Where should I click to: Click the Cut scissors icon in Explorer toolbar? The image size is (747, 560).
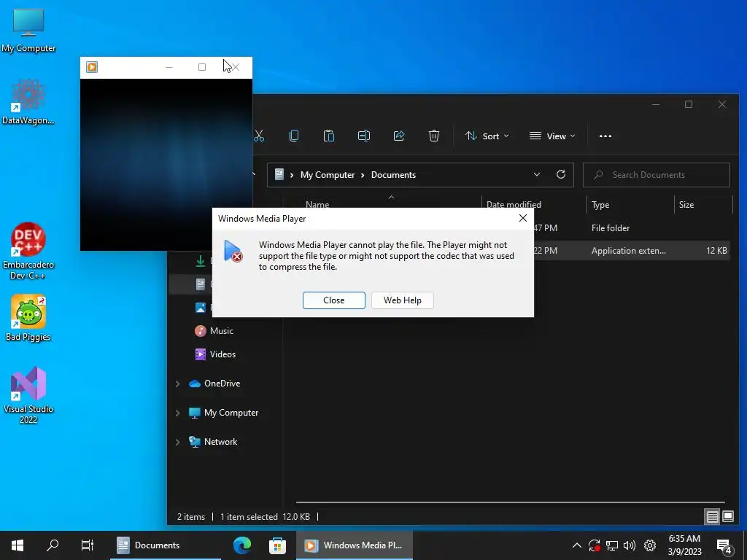259,136
